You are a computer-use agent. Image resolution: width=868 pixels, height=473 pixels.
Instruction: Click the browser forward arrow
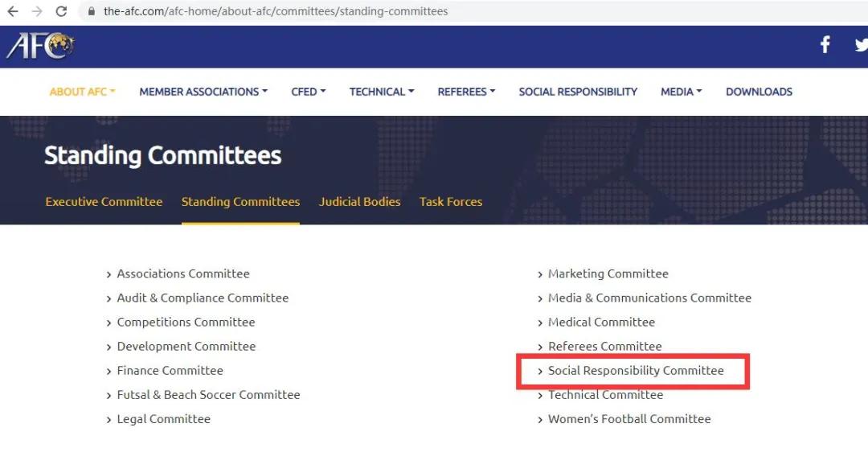click(x=37, y=11)
